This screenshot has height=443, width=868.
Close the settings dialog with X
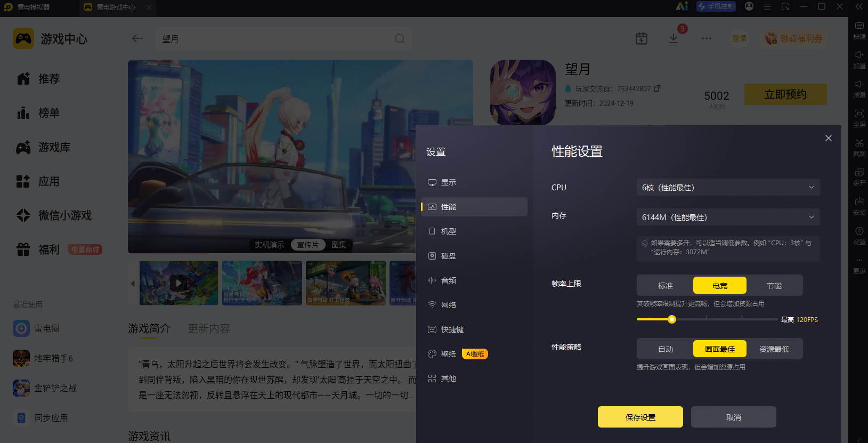[x=829, y=138]
